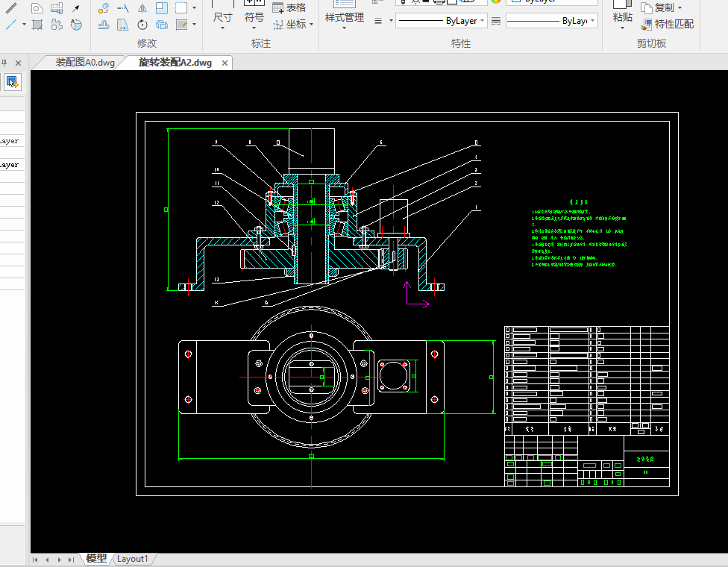Image resolution: width=728 pixels, height=567 pixels.
Task: Click the 粘贴 paste button
Action: tap(622, 16)
